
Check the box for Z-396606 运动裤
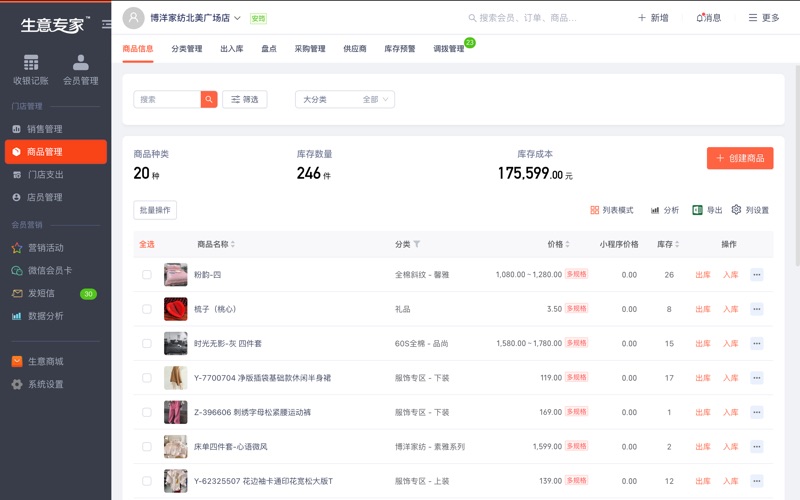[147, 412]
